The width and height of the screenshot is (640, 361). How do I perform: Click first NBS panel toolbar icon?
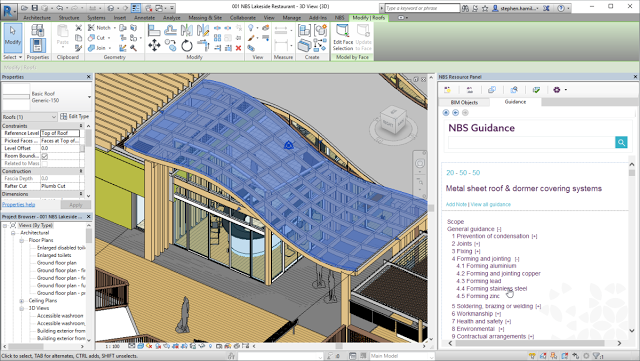(x=448, y=90)
